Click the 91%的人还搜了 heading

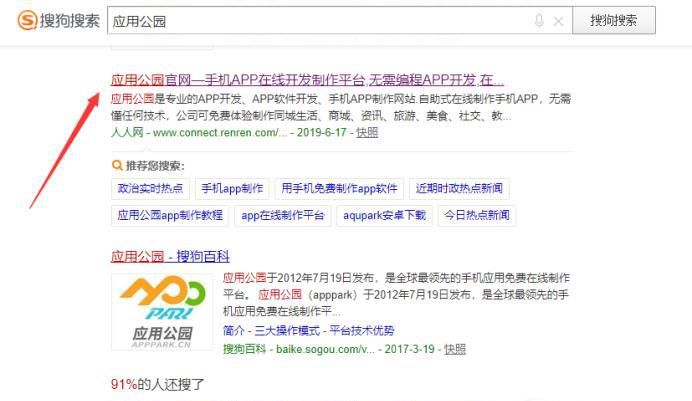point(157,384)
